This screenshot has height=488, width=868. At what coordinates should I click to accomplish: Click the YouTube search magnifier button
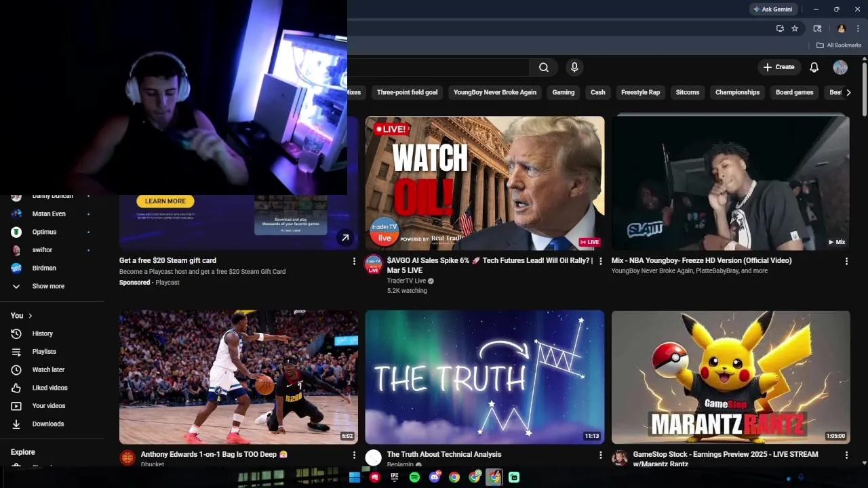544,67
